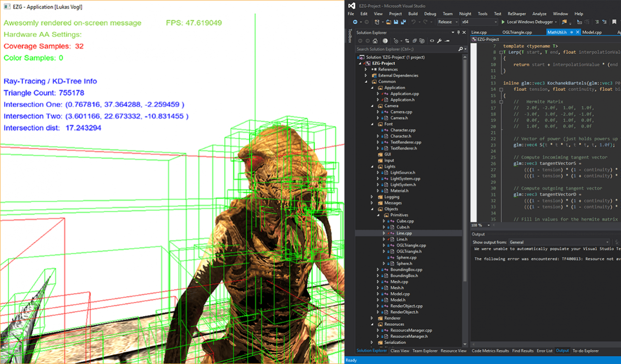The height and width of the screenshot is (364, 621).
Task: Click the View Code angle-brackets icon
Action: pos(432,41)
